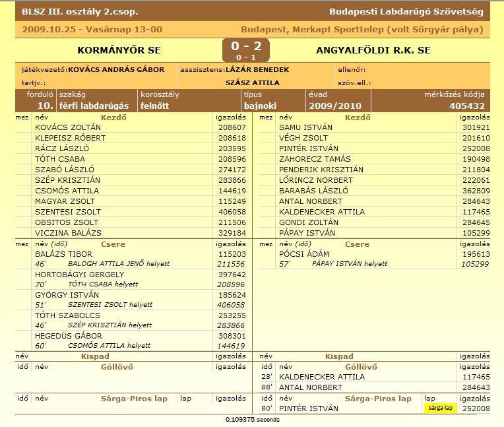The image size is (504, 427).
Task: Select substitute HEGEDÜS GÁBOR
Action: coord(69,336)
